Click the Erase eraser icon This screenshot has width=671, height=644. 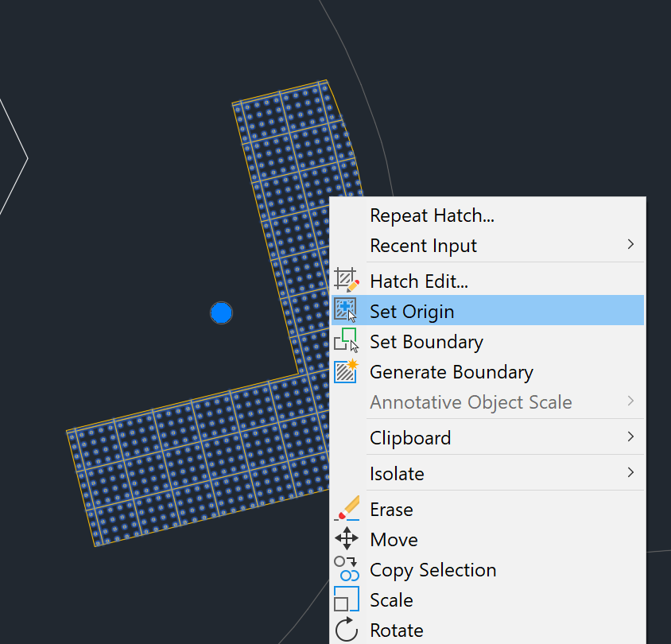coord(347,509)
